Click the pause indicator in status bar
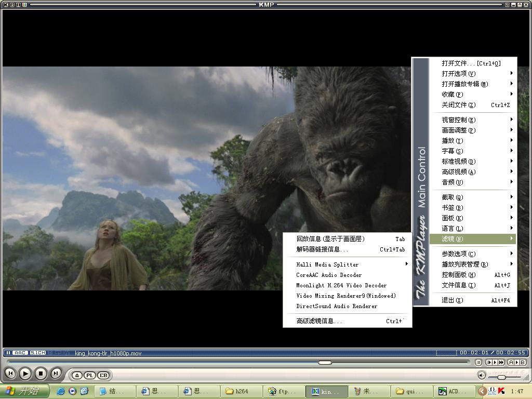Image resolution: width=532 pixels, height=399 pixels. (x=8, y=353)
